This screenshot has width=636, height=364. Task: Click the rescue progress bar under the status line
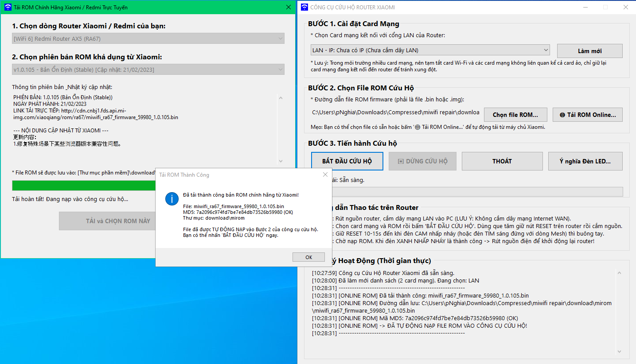coord(477,191)
